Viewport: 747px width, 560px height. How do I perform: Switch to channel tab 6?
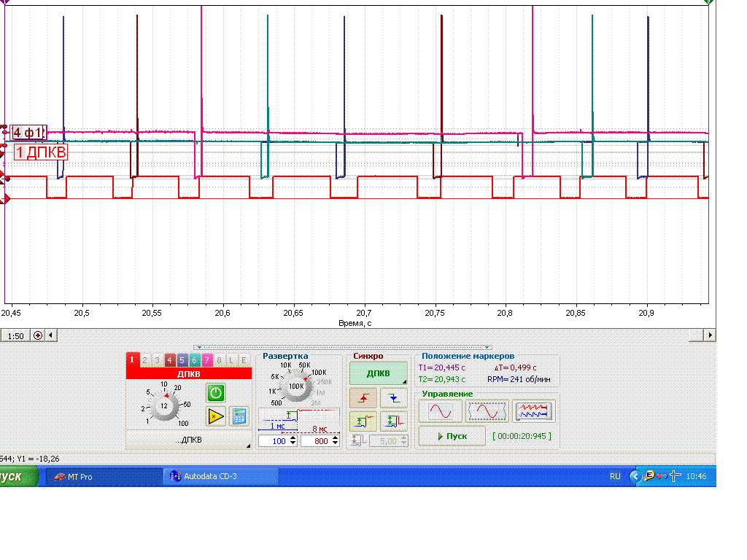(194, 360)
